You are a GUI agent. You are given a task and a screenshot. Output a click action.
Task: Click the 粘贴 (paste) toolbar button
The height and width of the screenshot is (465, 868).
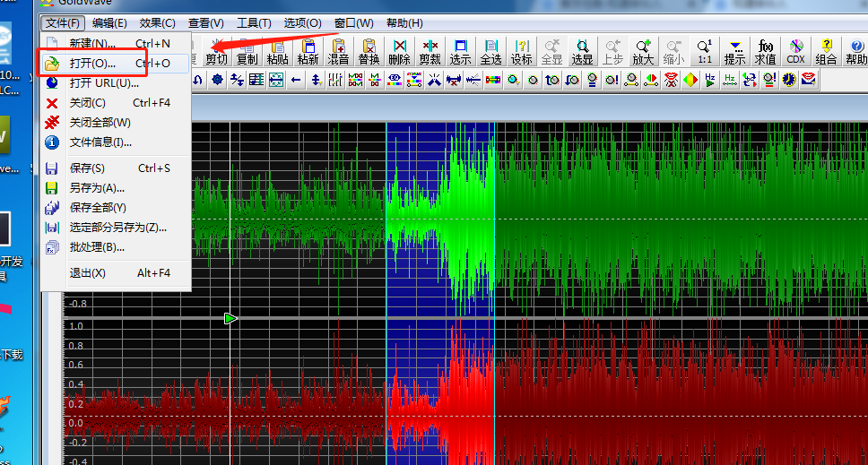tap(277, 51)
